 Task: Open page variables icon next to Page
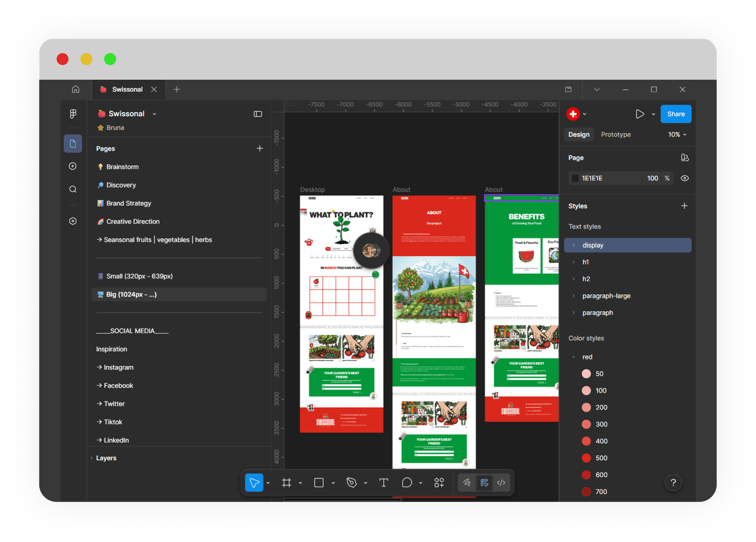point(685,158)
